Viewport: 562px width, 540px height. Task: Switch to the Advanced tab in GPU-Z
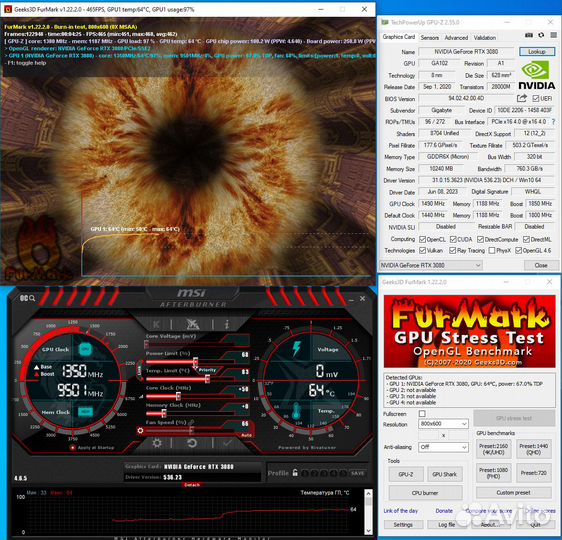point(456,38)
